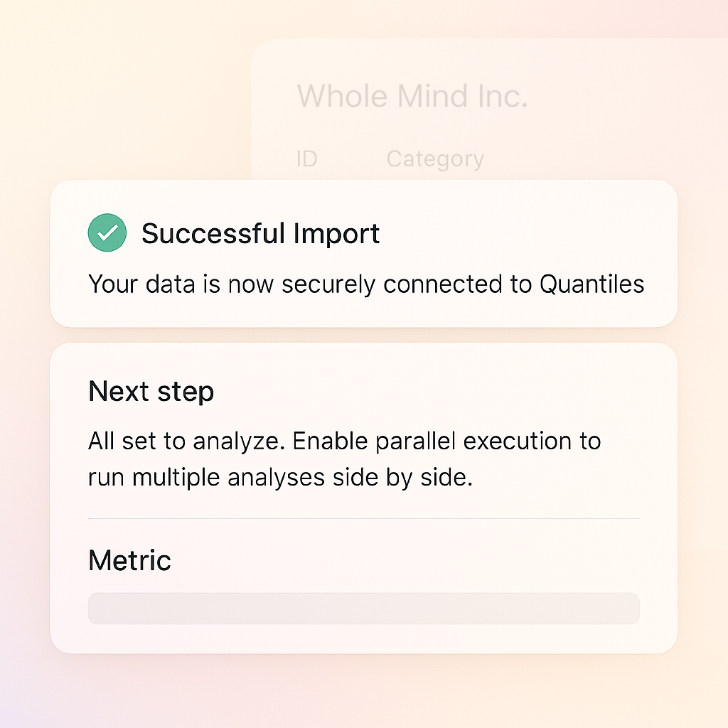The image size is (728, 728).
Task: Open the Metric selection bar
Action: [364, 609]
